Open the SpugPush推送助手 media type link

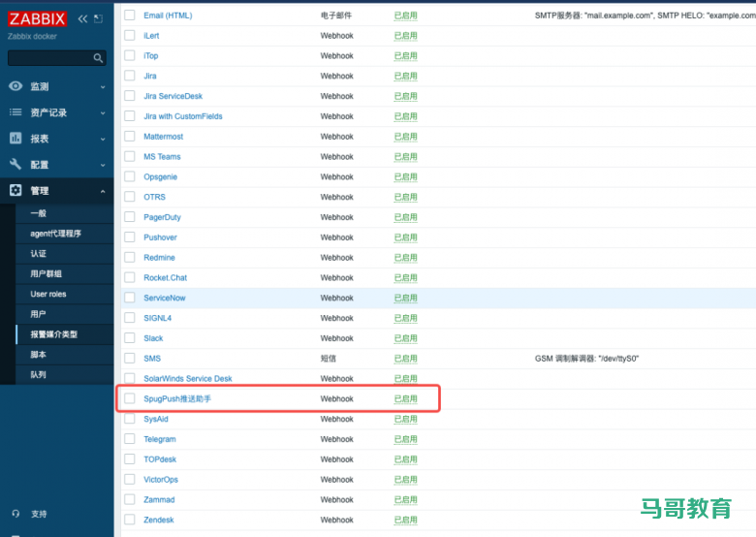click(x=177, y=398)
